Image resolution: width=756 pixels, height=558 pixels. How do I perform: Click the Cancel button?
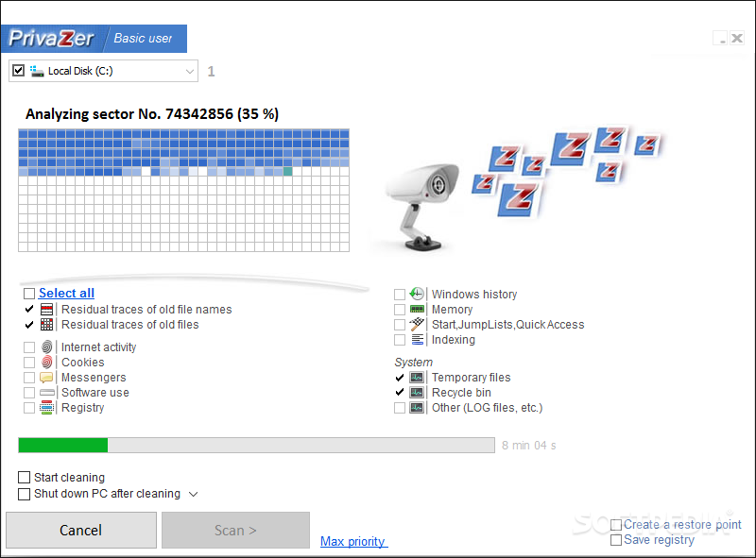(81, 530)
